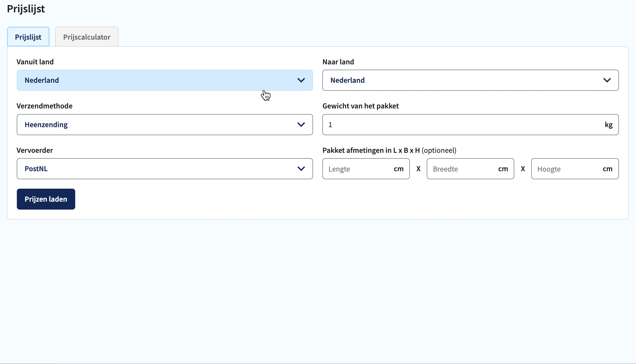Click the chevron arrow in Vanuit land field
Screen dimensions: 636x364
[301, 80]
